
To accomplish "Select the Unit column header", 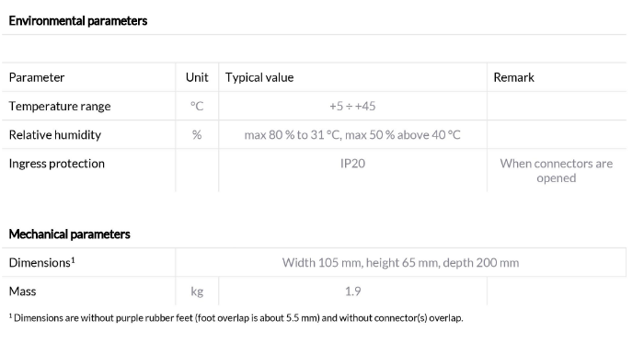I will pyautogui.click(x=197, y=77).
